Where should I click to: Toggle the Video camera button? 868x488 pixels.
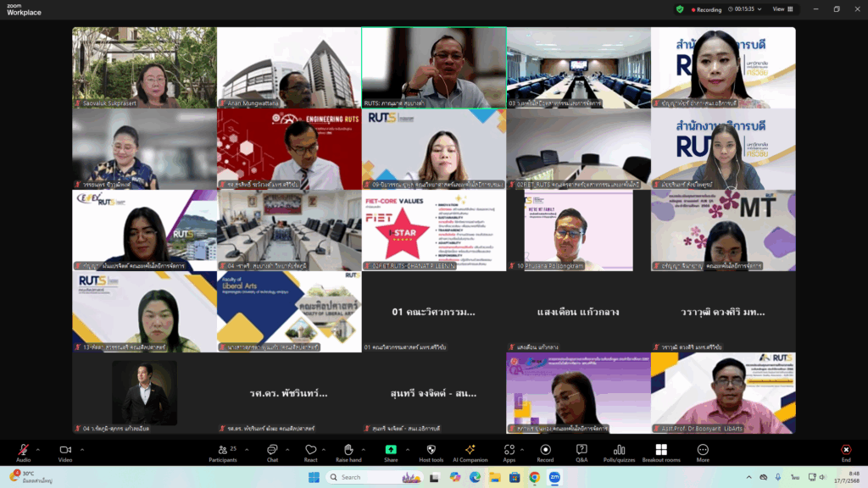[65, 452]
